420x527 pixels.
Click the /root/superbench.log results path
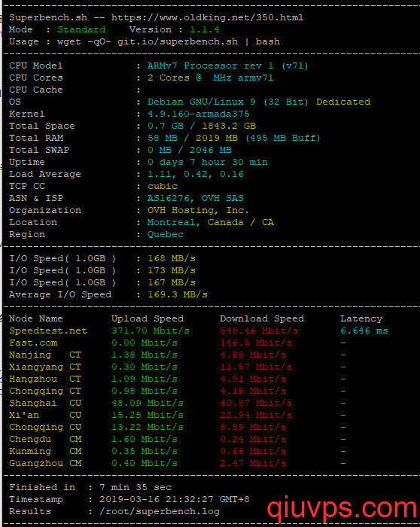[x=160, y=511]
